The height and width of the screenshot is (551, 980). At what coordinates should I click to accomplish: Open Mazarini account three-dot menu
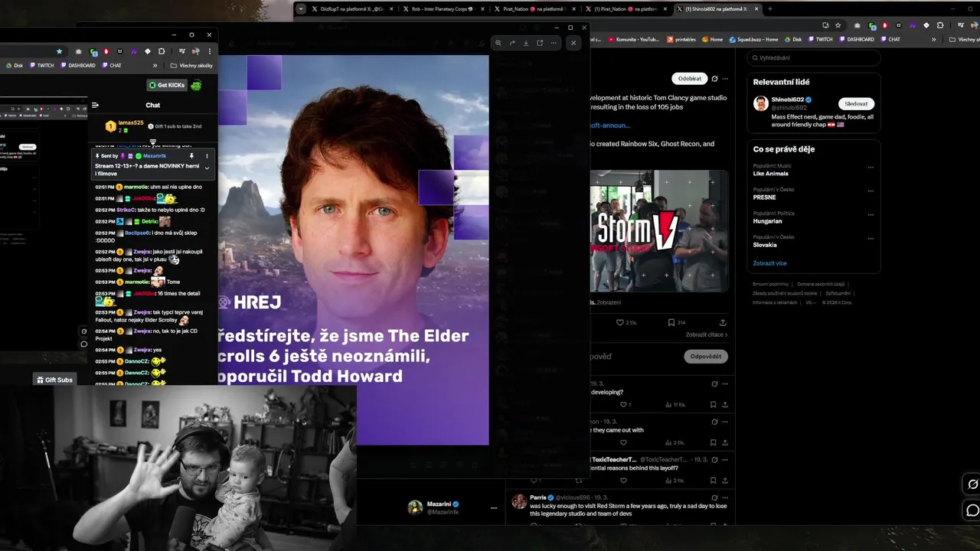click(x=494, y=507)
